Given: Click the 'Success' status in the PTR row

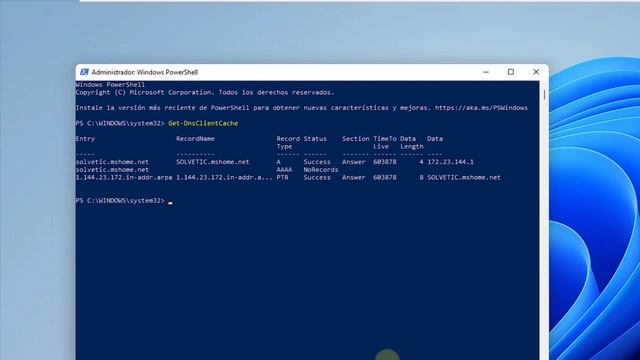Looking at the screenshot, I should (317, 177).
